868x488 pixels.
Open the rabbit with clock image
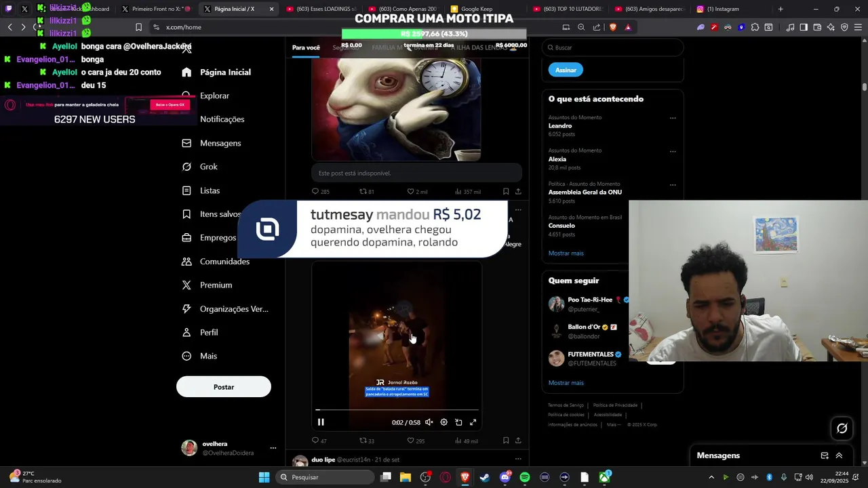[397, 110]
